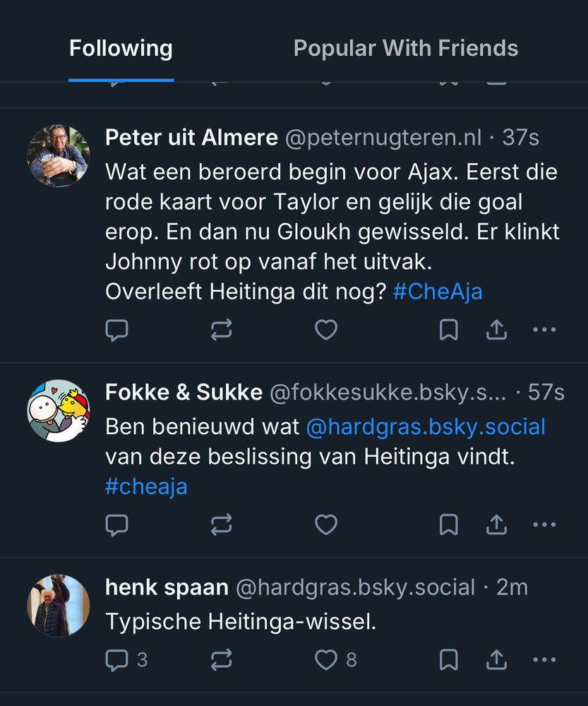Open replies on henk spaan's post

[x=126, y=660]
